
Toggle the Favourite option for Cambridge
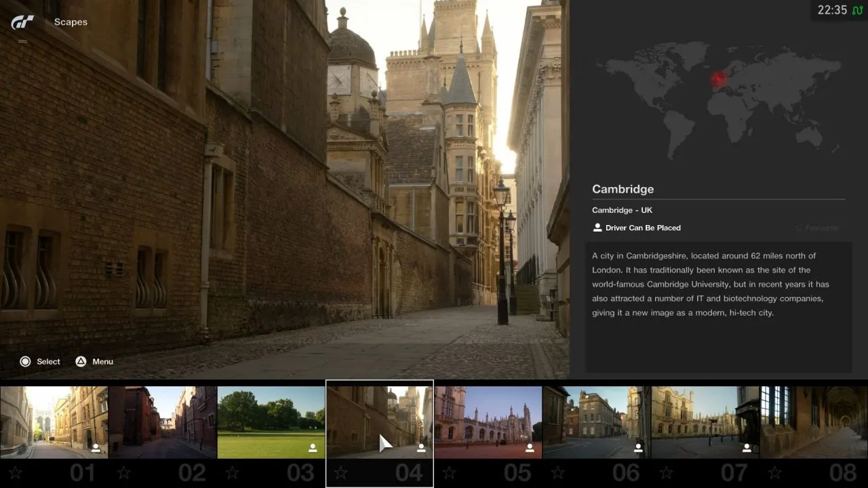pyautogui.click(x=817, y=228)
